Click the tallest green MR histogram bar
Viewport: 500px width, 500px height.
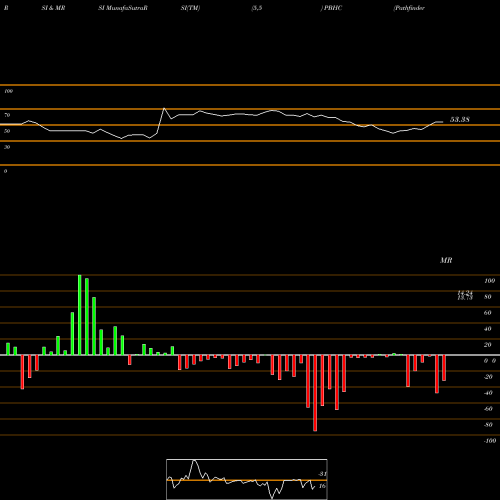pyautogui.click(x=80, y=315)
